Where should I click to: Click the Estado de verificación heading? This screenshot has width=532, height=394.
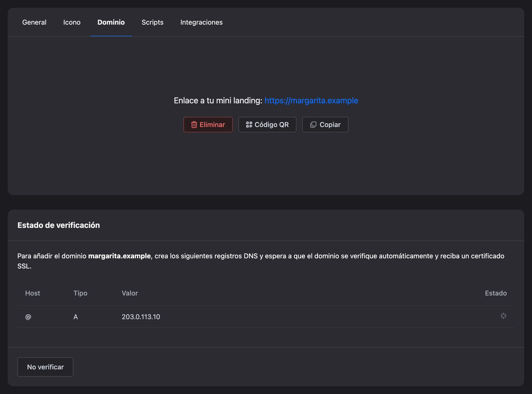(x=59, y=225)
